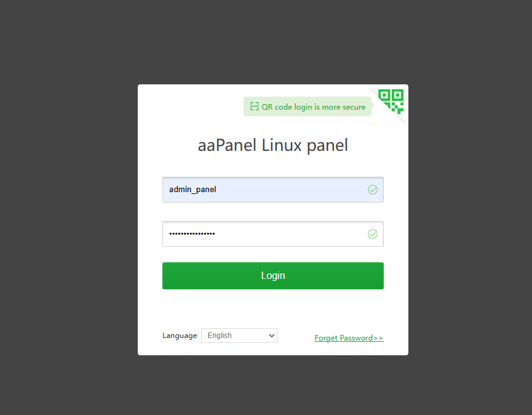Click the empty middle of password field
This screenshot has height=415, width=532.
coord(290,234)
